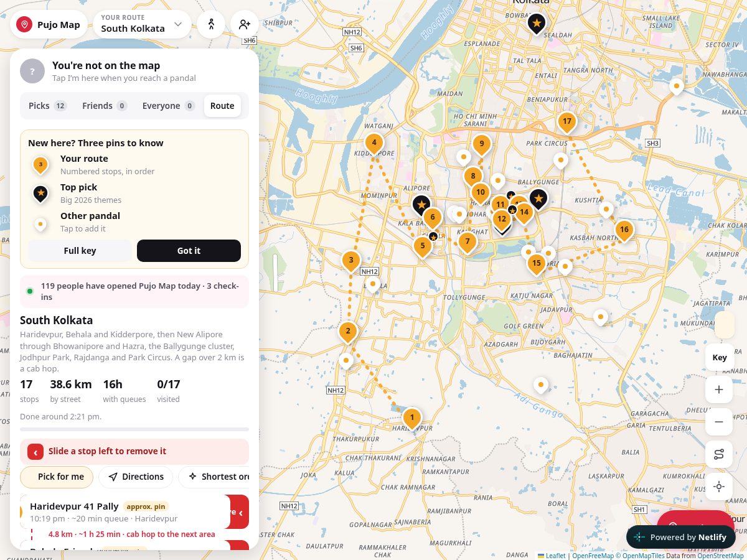Viewport: 747px width, 560px height.
Task: Click route stop pin number 10
Action: click(x=480, y=194)
